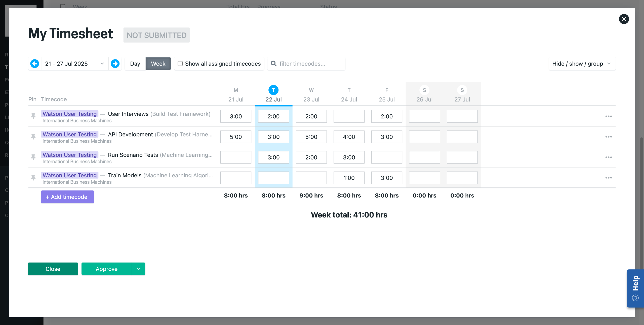Go to previous week with left arrow
This screenshot has width=644, height=325.
pyautogui.click(x=35, y=63)
